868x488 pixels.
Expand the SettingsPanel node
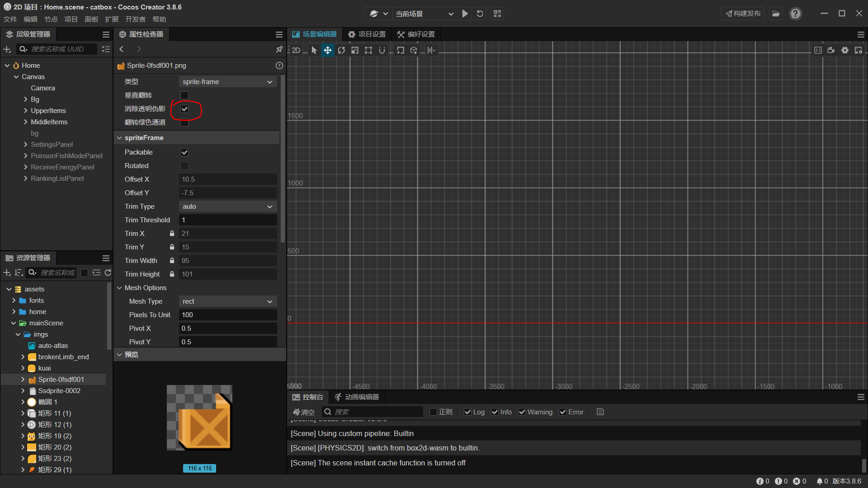pyautogui.click(x=25, y=145)
